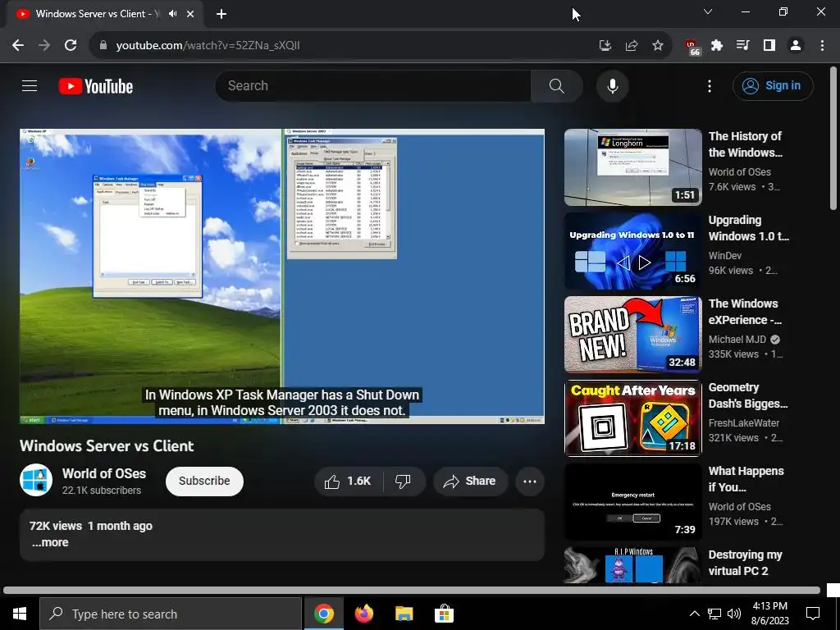Open Chrome profile icon

pos(796,46)
